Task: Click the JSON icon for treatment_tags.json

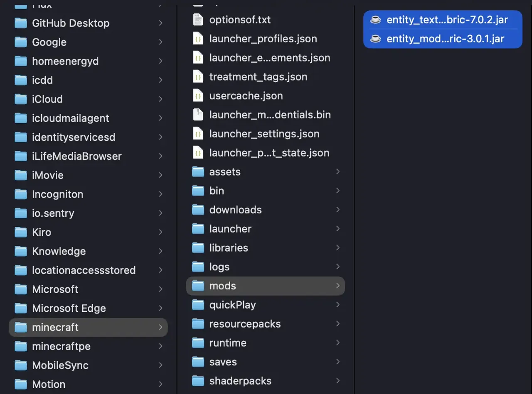Action: 198,76
